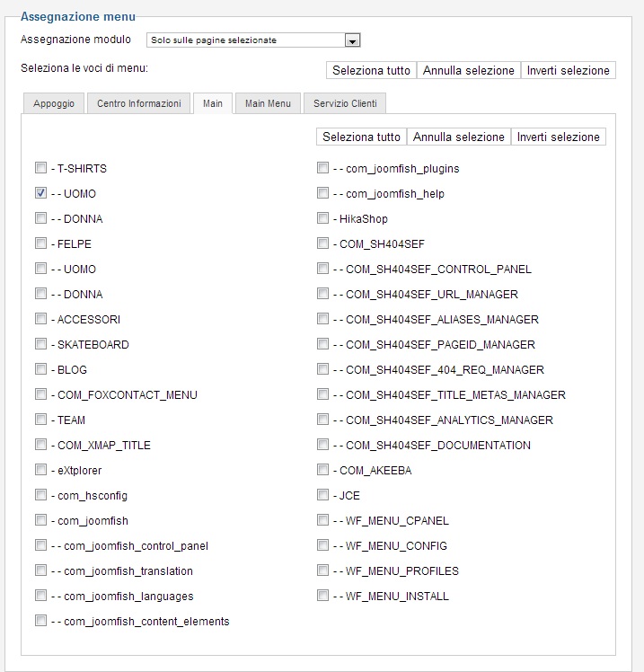Screen dimensions: 644x672
Task: Check the WF_MENU_INSTALL checkbox
Action: (322, 596)
